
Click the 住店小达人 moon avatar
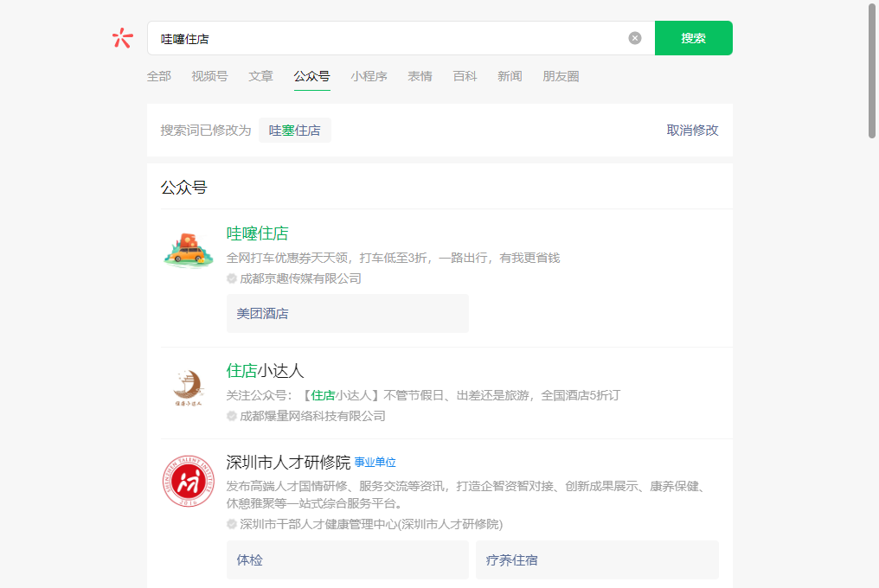point(189,387)
